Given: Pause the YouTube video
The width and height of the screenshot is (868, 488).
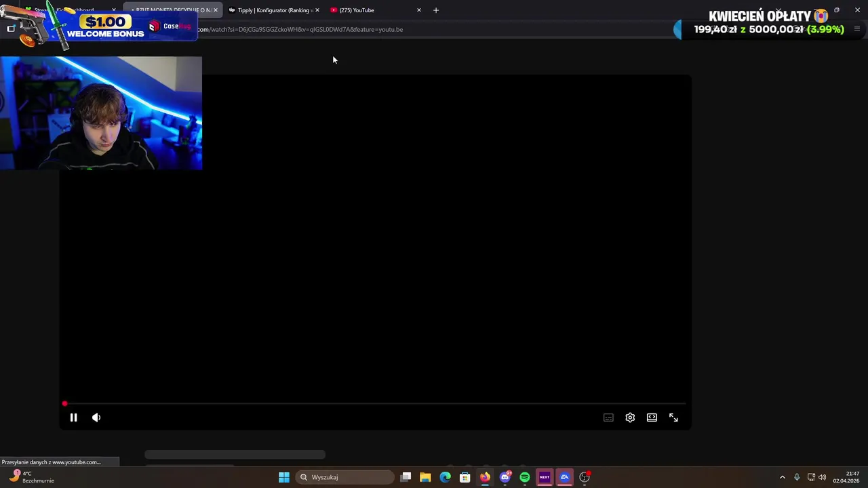Looking at the screenshot, I should (73, 418).
